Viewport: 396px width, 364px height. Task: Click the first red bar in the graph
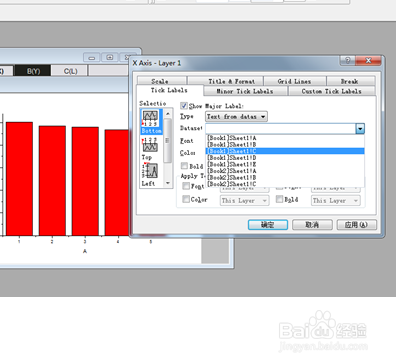click(19, 179)
